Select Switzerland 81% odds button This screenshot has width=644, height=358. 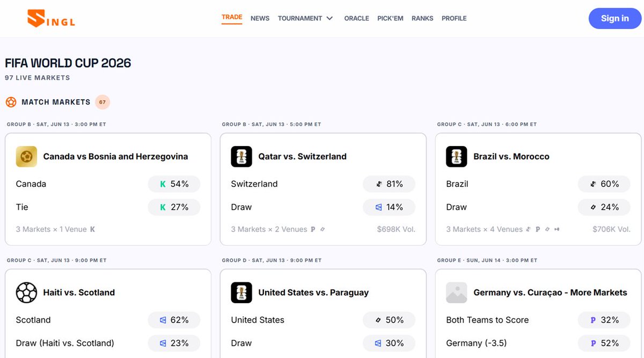click(x=389, y=184)
